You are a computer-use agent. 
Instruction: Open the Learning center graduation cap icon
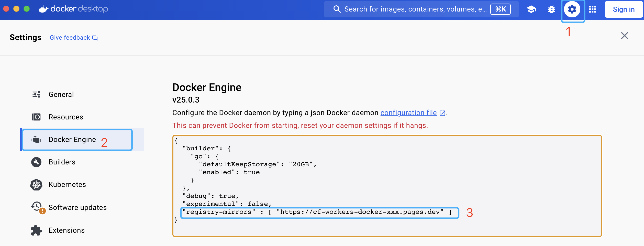(x=531, y=9)
